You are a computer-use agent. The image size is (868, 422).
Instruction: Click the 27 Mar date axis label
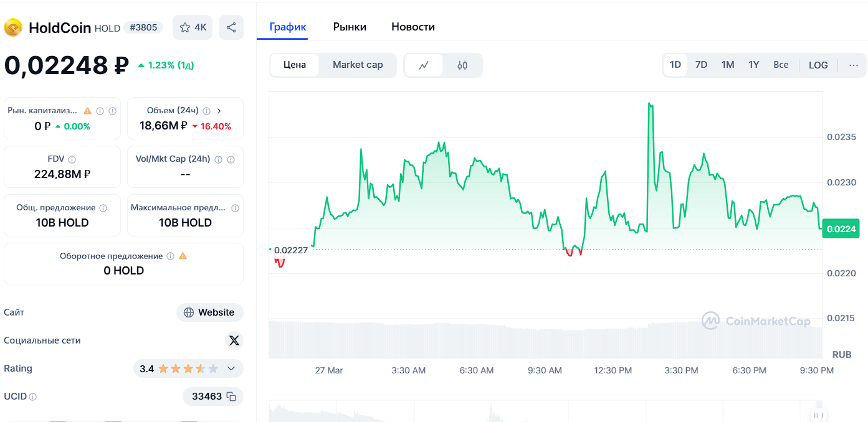coord(329,370)
